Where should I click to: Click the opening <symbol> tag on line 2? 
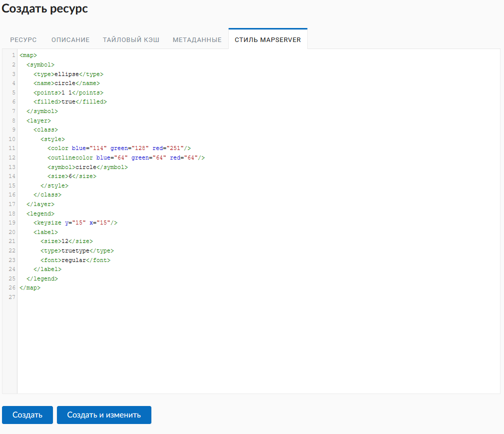pyautogui.click(x=40, y=64)
